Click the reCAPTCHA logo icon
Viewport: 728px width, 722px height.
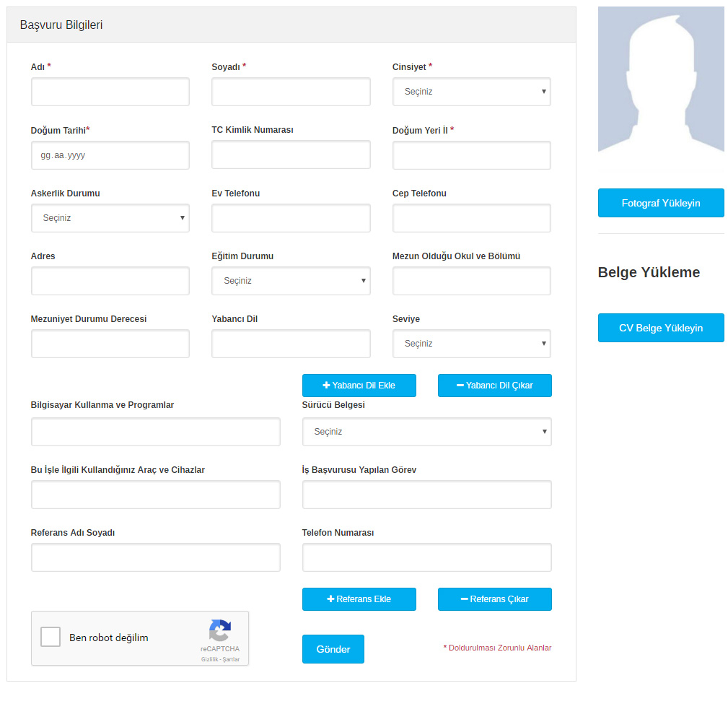point(220,630)
